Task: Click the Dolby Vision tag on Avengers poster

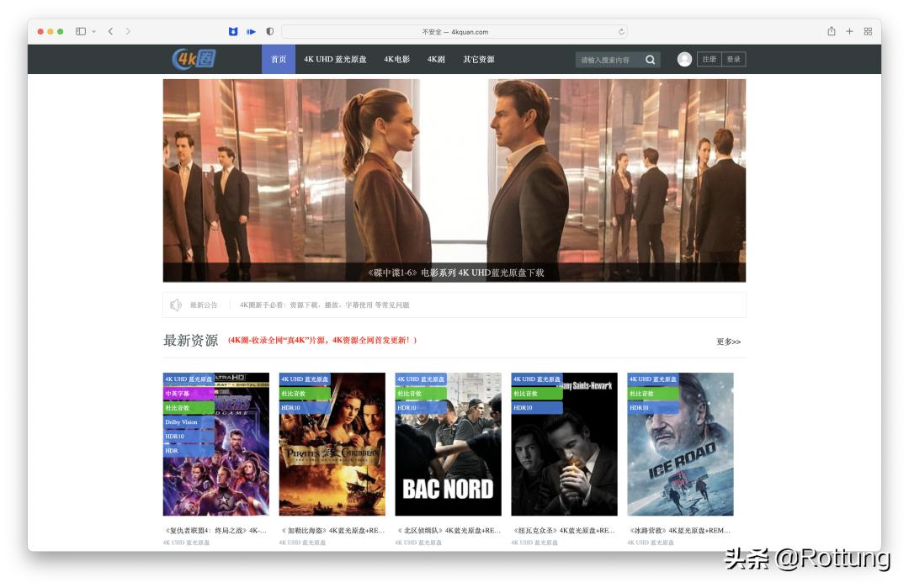Action: coord(189,422)
